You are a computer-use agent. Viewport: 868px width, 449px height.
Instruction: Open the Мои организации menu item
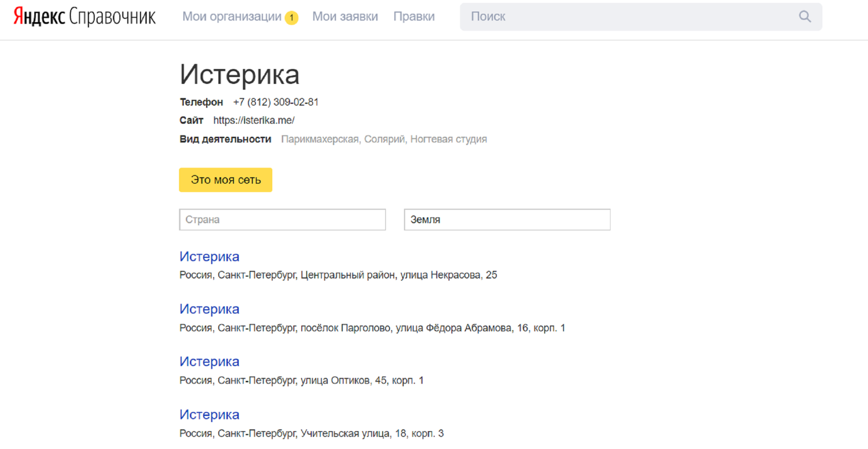coord(232,17)
